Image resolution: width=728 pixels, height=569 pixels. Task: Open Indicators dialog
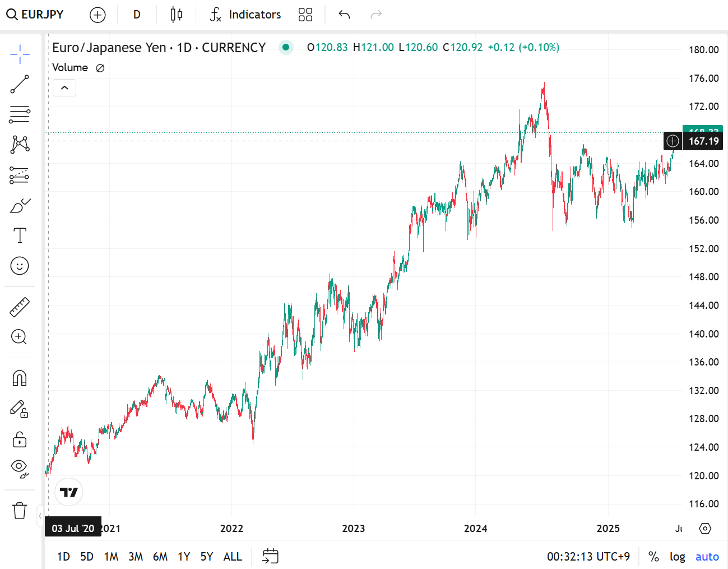245,15
